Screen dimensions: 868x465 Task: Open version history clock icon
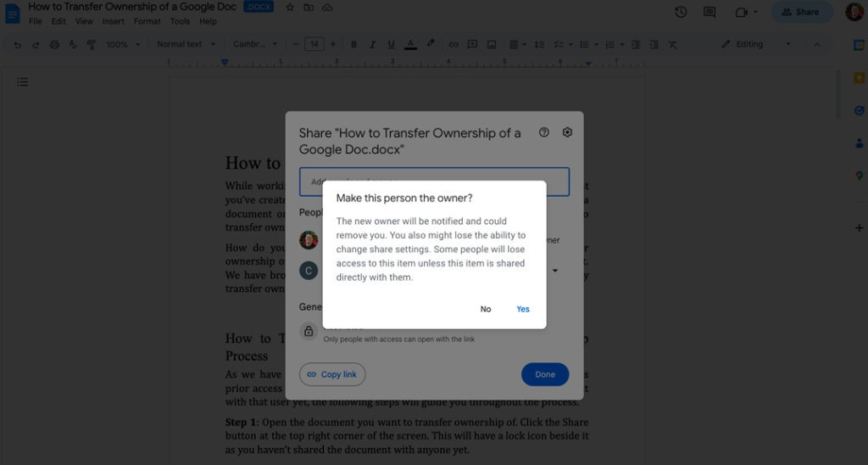(x=681, y=12)
